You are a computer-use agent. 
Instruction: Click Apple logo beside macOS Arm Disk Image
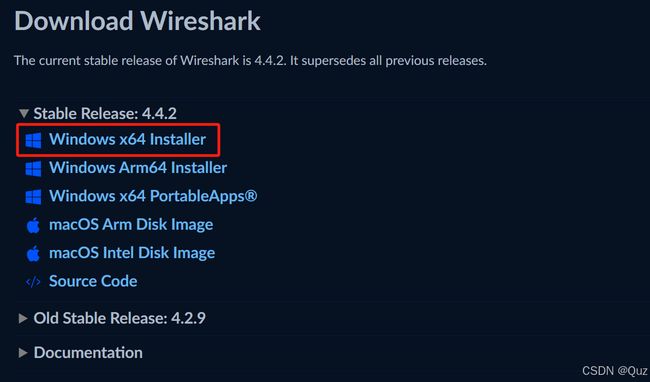point(33,225)
